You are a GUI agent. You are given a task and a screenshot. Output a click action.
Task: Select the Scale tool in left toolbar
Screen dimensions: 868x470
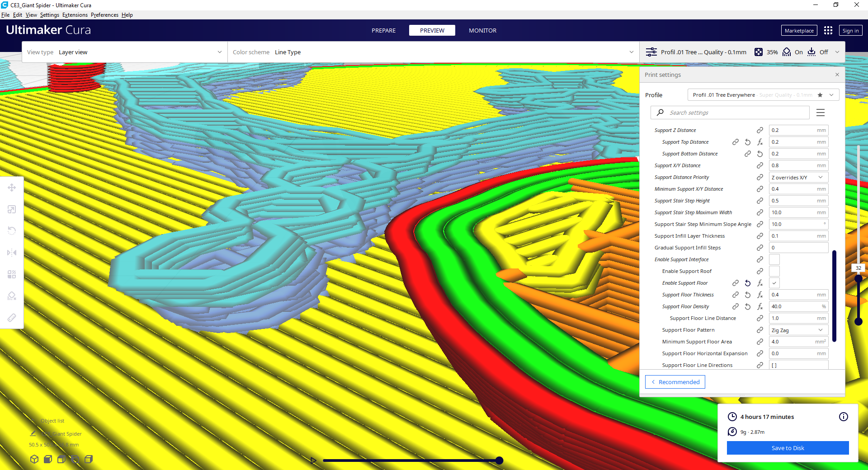(12, 209)
